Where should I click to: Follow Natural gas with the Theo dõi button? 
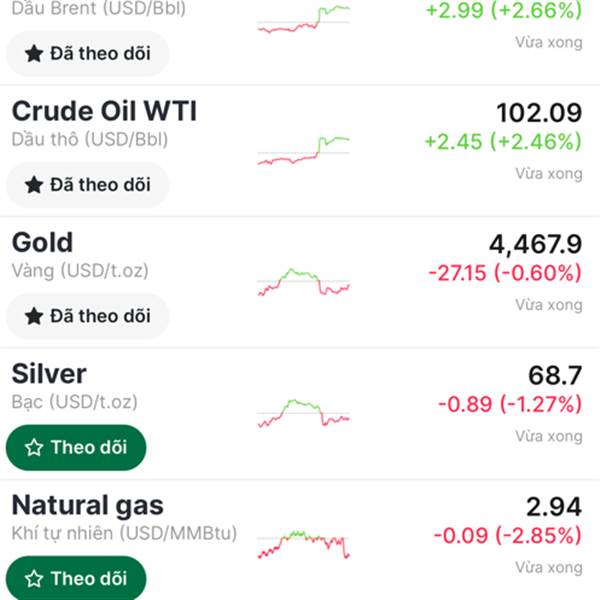coord(76,578)
